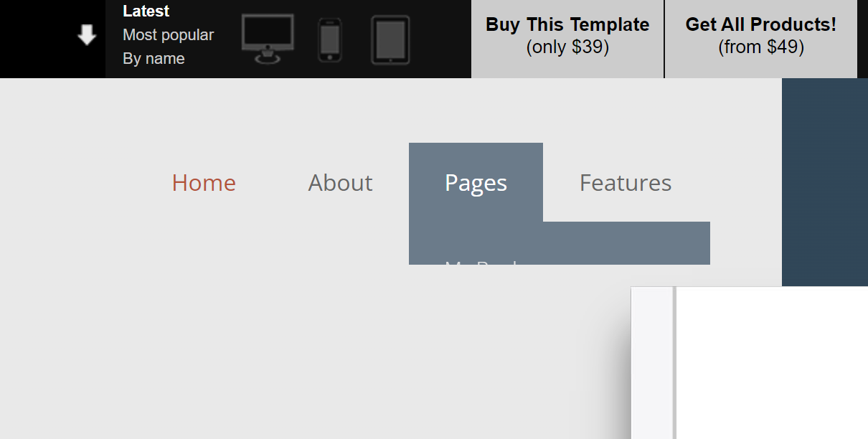The height and width of the screenshot is (439, 868).
Task: Click the white book page preview
Action: (773, 363)
